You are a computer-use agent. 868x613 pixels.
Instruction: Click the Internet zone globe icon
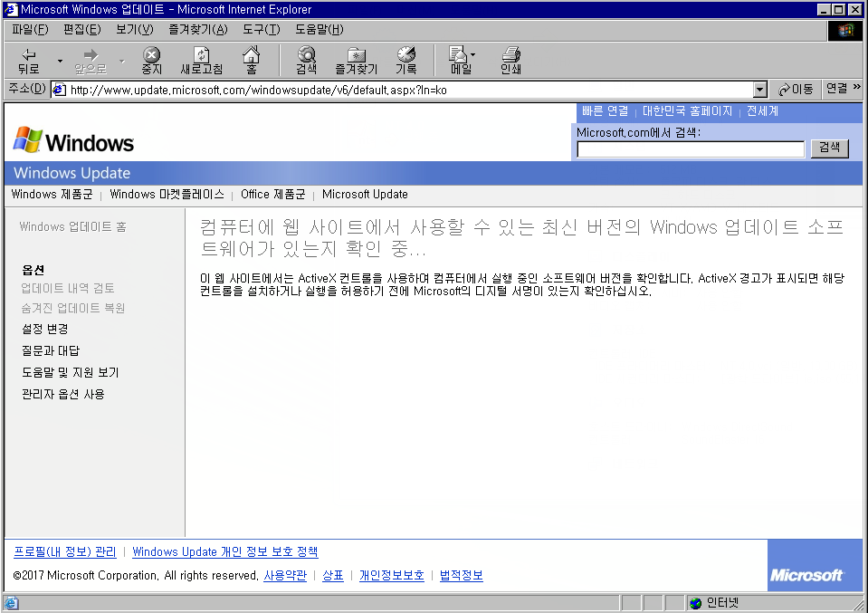tap(695, 602)
